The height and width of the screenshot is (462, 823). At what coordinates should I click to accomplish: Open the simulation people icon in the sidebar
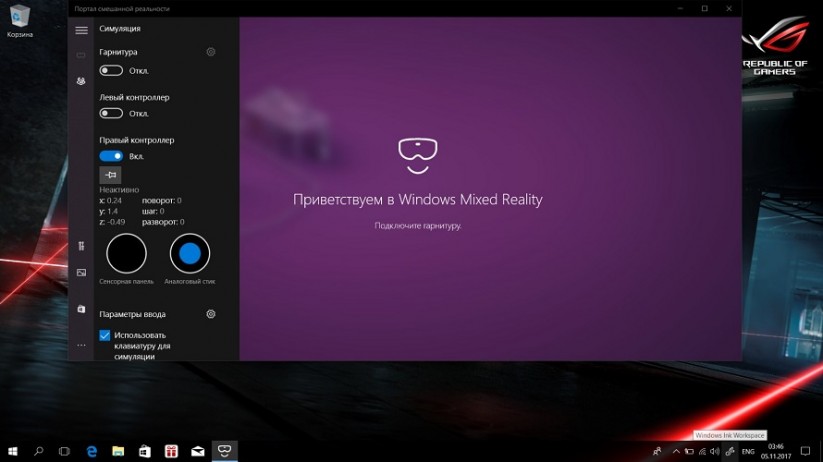(x=81, y=81)
